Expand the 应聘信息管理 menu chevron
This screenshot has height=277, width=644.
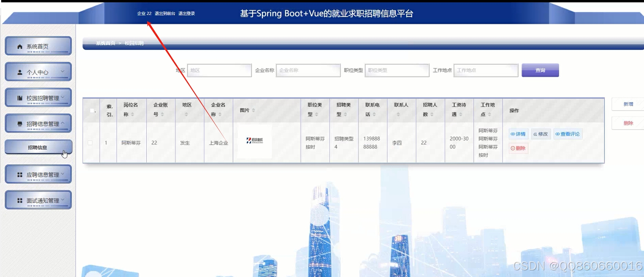tap(63, 174)
